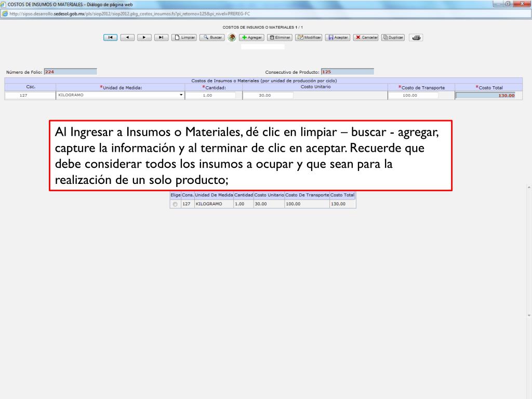532x399 pixels.
Task: Click the printer icon button
Action: point(416,37)
